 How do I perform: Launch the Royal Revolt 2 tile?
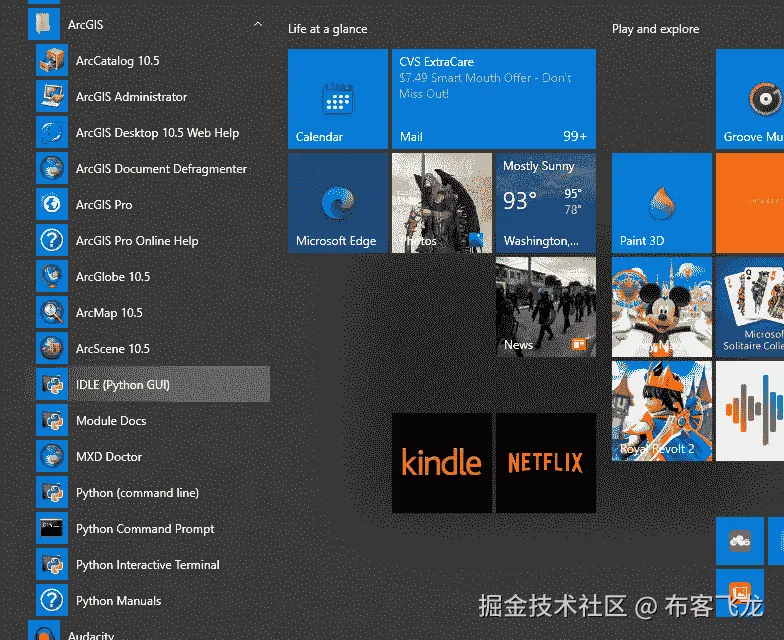coord(662,411)
